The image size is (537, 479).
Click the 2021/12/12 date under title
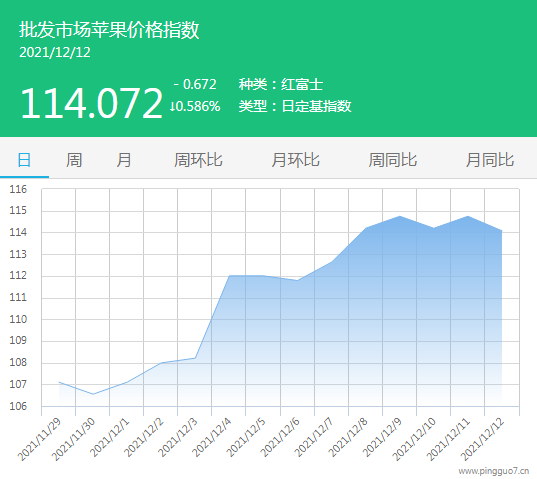click(x=55, y=52)
